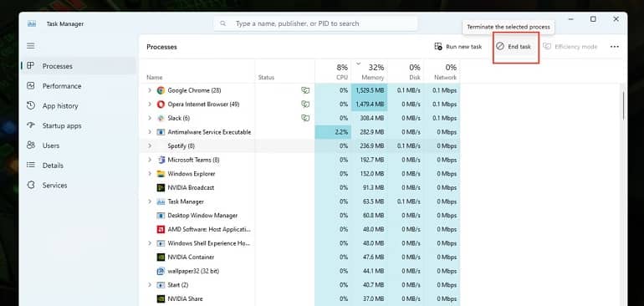Click the search magnifier icon

pos(223,23)
